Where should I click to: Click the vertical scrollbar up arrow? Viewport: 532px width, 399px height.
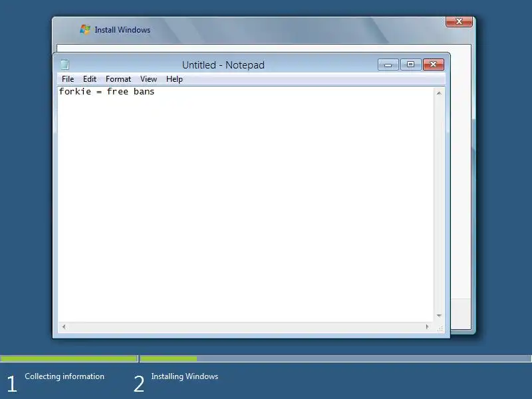tap(439, 93)
